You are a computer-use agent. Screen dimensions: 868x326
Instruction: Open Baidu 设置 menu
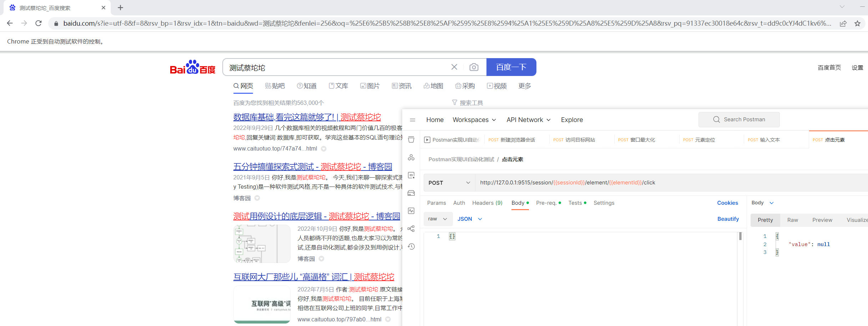857,68
